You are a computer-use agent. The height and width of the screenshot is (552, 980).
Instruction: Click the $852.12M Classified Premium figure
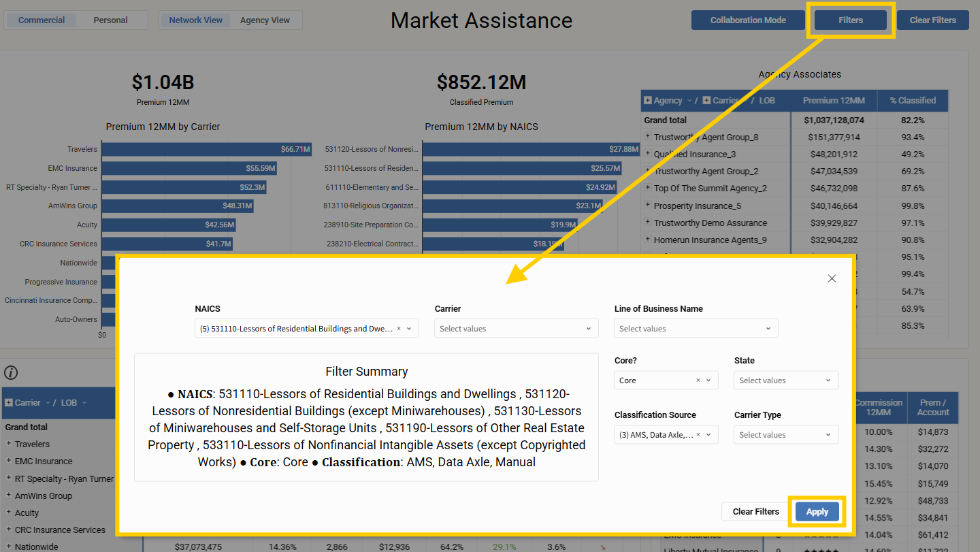coord(481,82)
